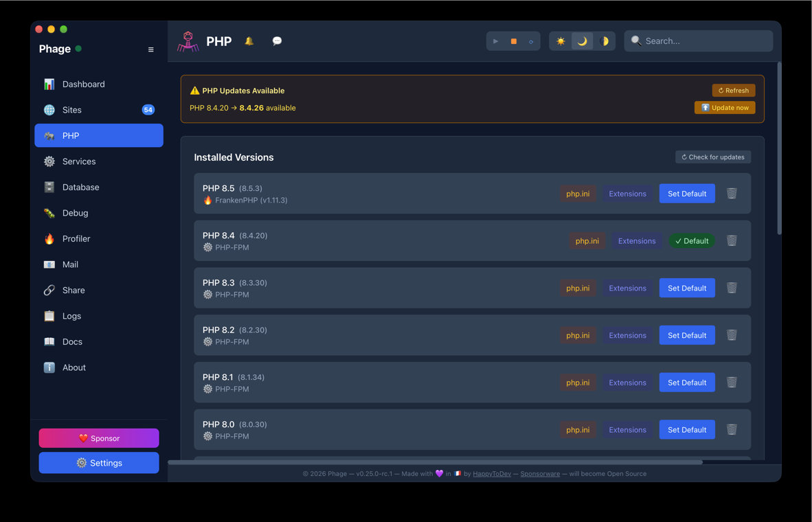Click the trash icon in the PHP 8.2 row
This screenshot has height=522, width=812.
(731, 335)
